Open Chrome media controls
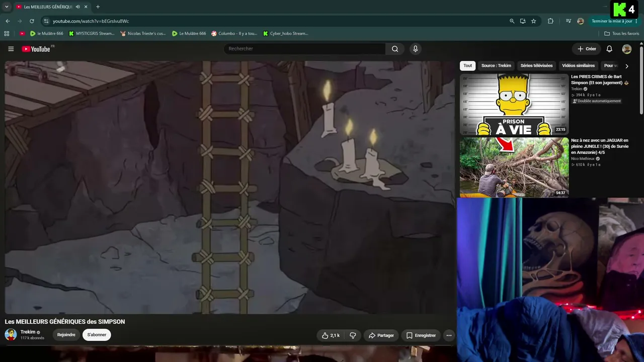 point(569,21)
